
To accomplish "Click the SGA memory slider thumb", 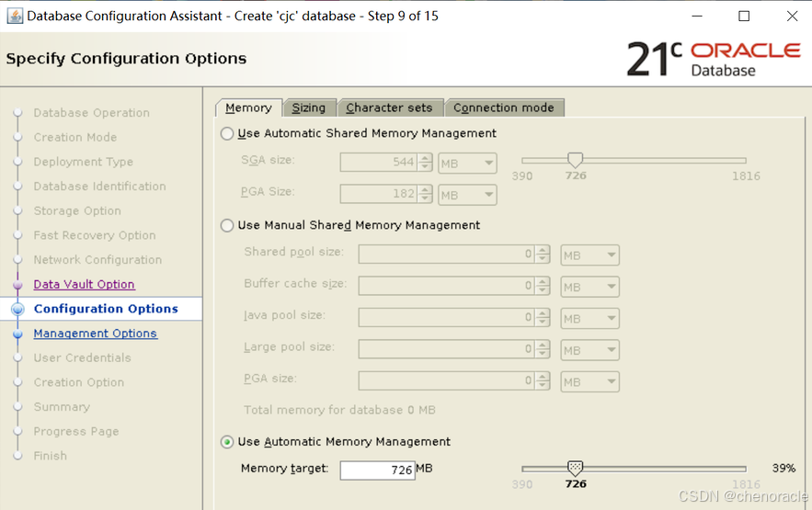I will tap(575, 160).
